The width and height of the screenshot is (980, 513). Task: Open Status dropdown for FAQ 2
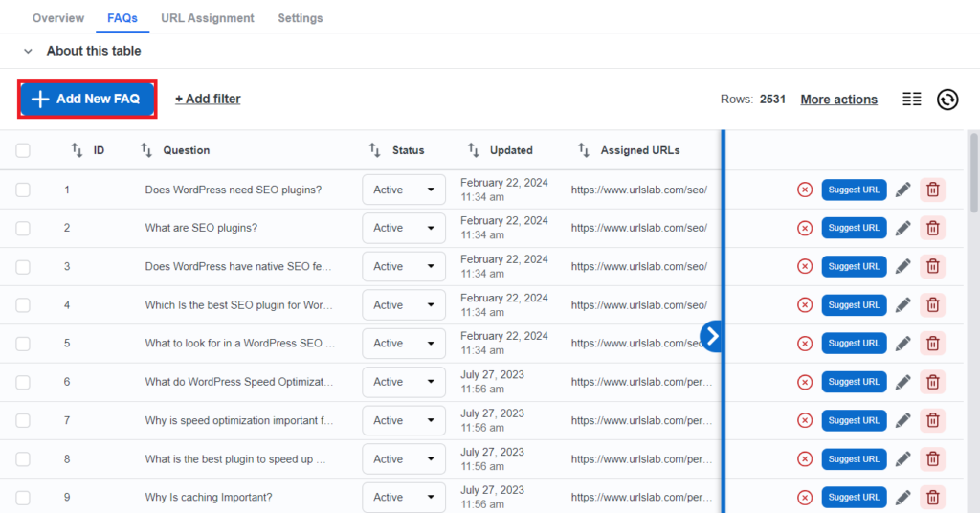tap(404, 228)
